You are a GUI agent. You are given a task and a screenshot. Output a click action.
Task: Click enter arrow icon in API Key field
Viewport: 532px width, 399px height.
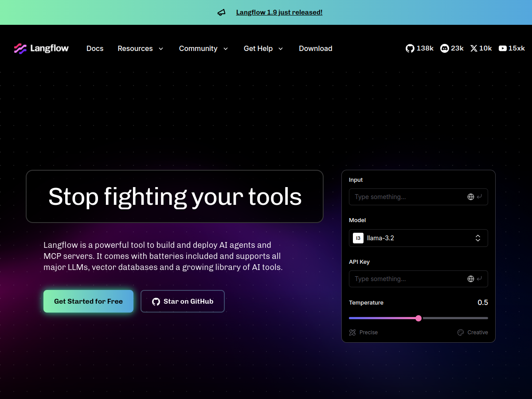point(479,279)
